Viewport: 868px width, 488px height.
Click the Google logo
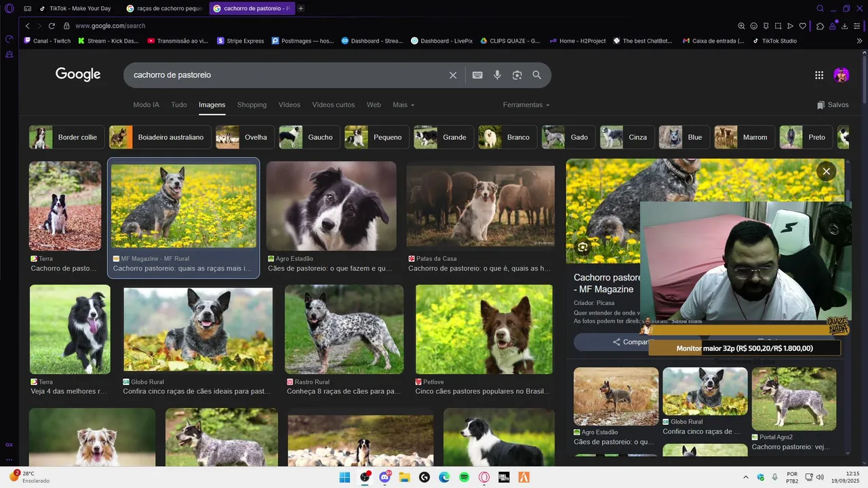tap(78, 75)
